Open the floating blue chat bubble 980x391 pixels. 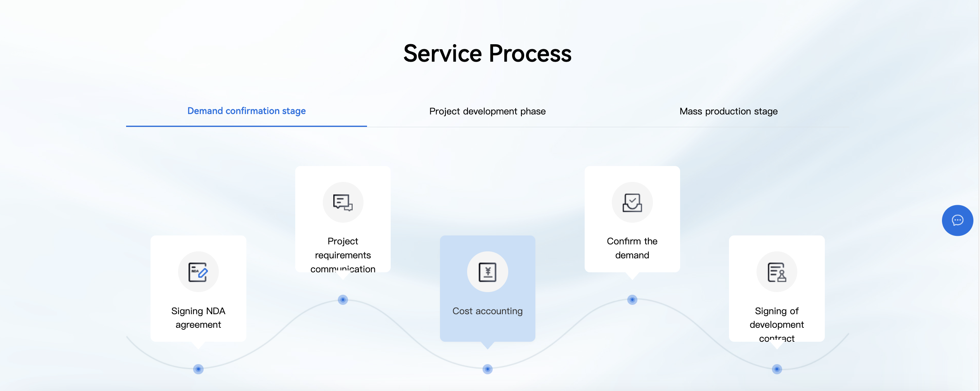[x=957, y=220]
